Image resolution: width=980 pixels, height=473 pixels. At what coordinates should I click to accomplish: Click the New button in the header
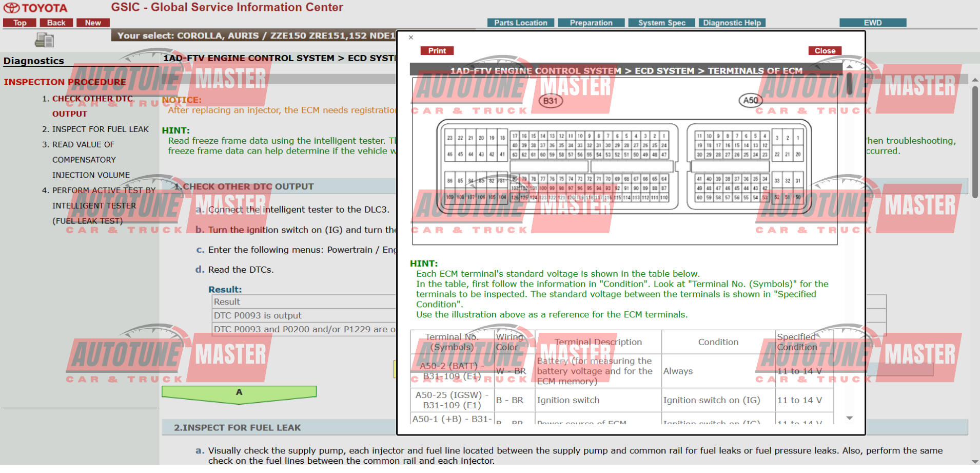93,23
